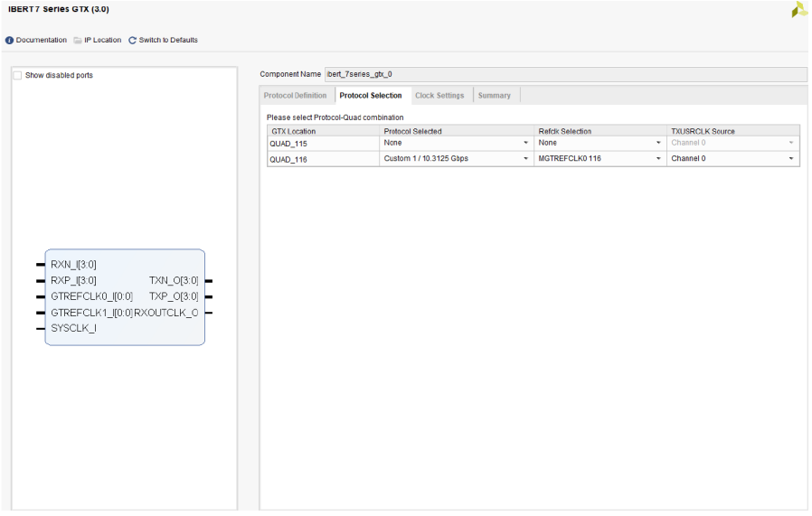Click the SYSCLK_I port label
The image size is (812, 516).
click(x=73, y=328)
